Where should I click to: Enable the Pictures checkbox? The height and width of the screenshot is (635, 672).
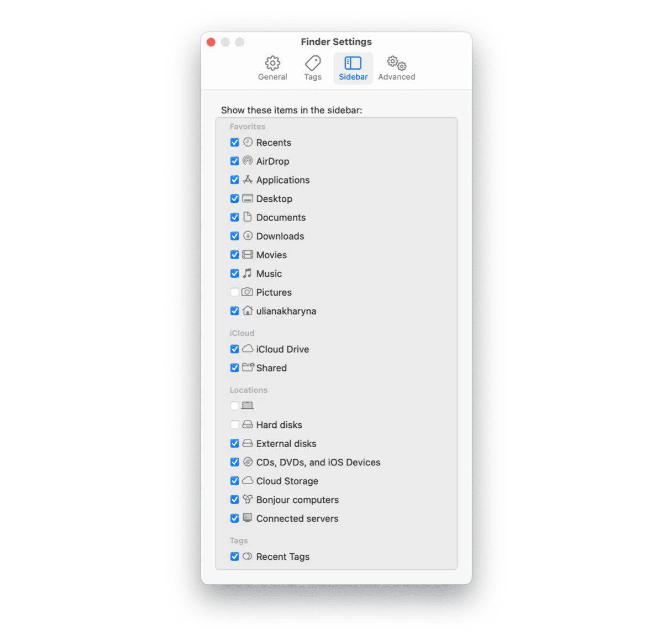pos(235,292)
